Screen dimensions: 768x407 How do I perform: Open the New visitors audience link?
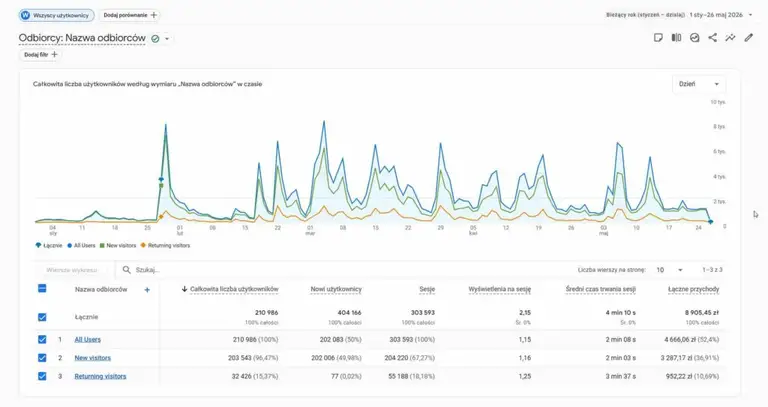(x=93, y=358)
